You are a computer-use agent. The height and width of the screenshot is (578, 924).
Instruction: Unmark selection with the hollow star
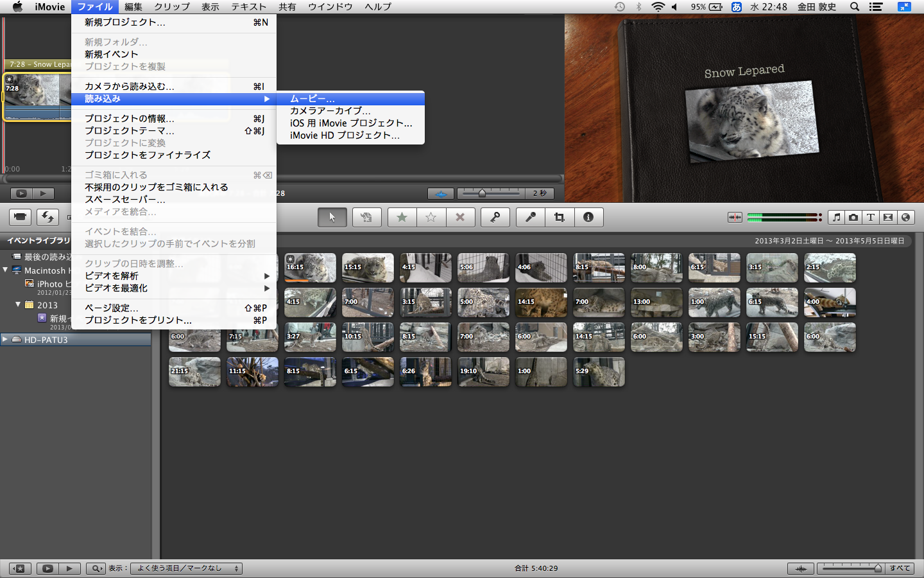(431, 217)
